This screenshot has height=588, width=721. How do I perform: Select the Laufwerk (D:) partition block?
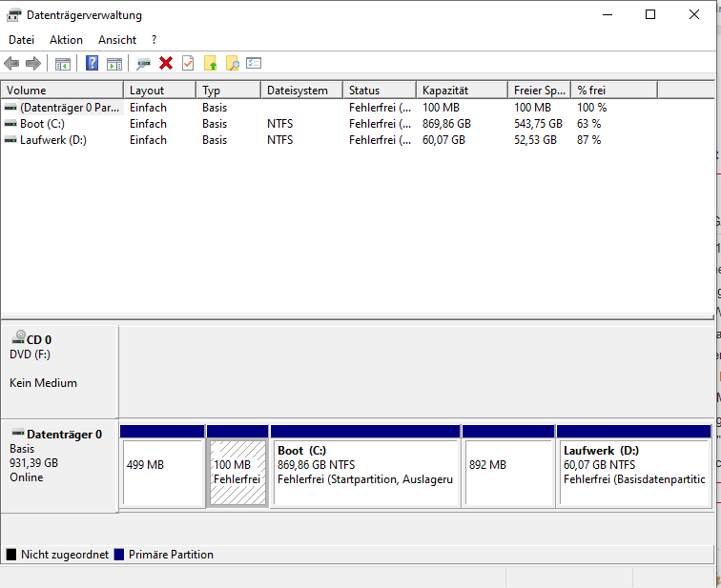point(634,466)
